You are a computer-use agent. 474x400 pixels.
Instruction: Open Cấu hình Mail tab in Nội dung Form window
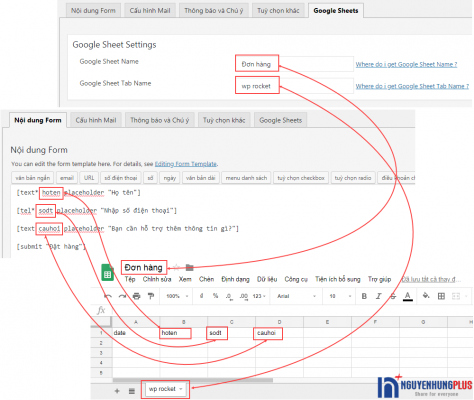[x=96, y=120]
